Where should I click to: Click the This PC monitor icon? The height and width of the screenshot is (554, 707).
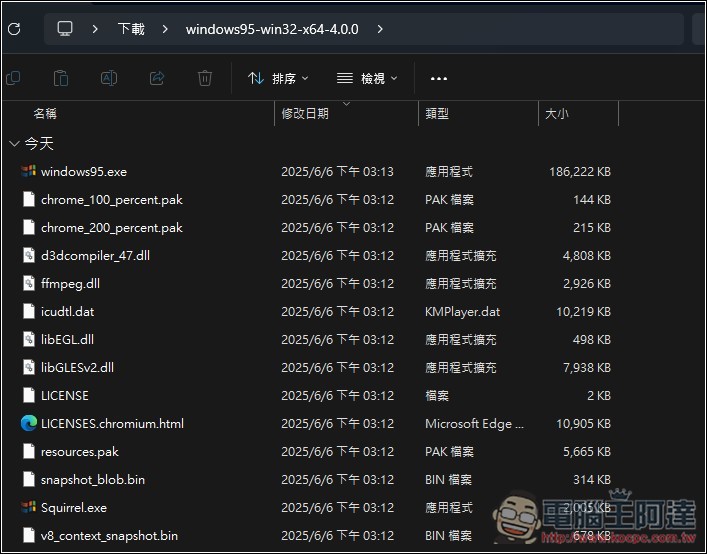pos(65,29)
